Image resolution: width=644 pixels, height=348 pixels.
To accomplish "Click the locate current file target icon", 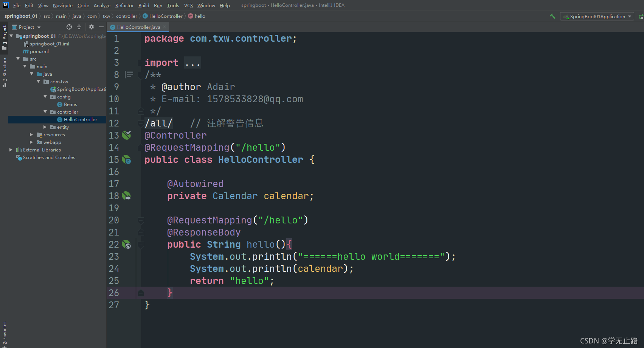I will coord(69,27).
